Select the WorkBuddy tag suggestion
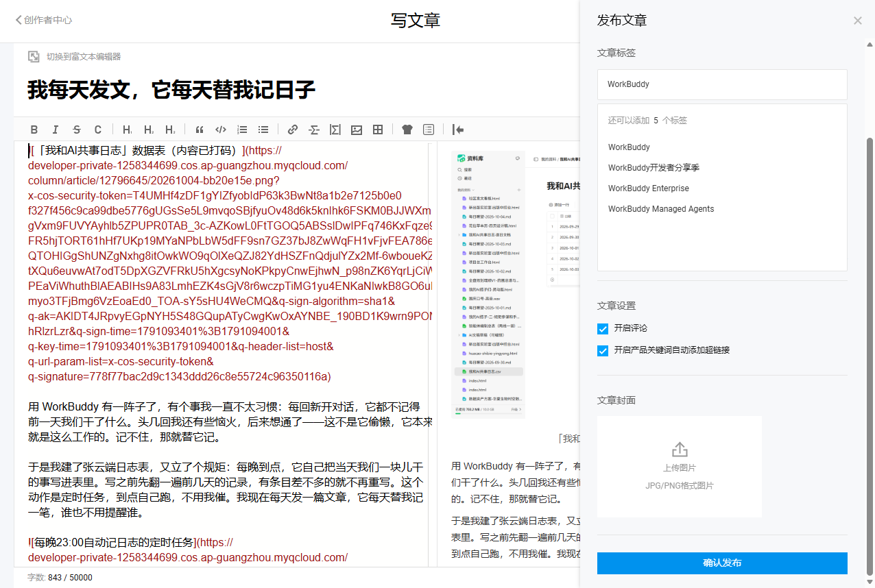This screenshot has height=588, width=875. click(629, 147)
